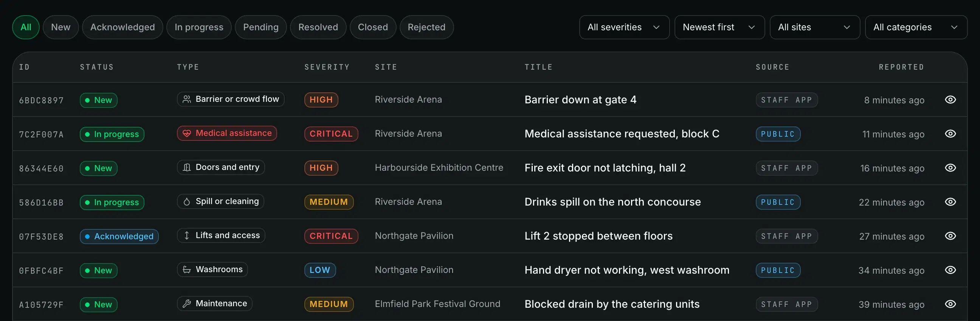Click the REPORTED column header
Image resolution: width=980 pixels, height=321 pixels.
[x=901, y=67]
